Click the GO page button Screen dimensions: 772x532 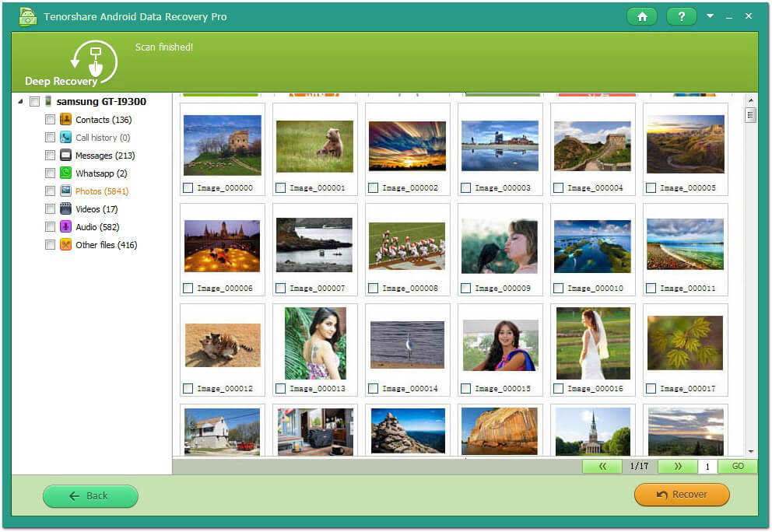[x=738, y=466]
